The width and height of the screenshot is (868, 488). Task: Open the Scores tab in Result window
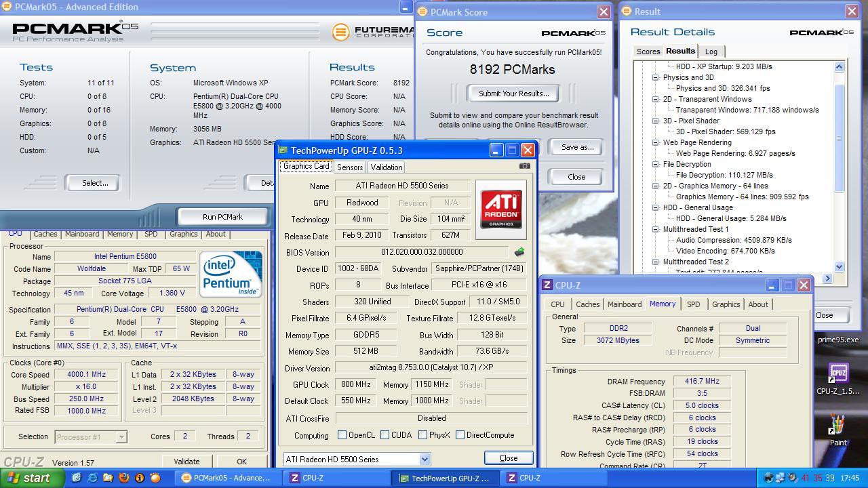click(x=648, y=52)
